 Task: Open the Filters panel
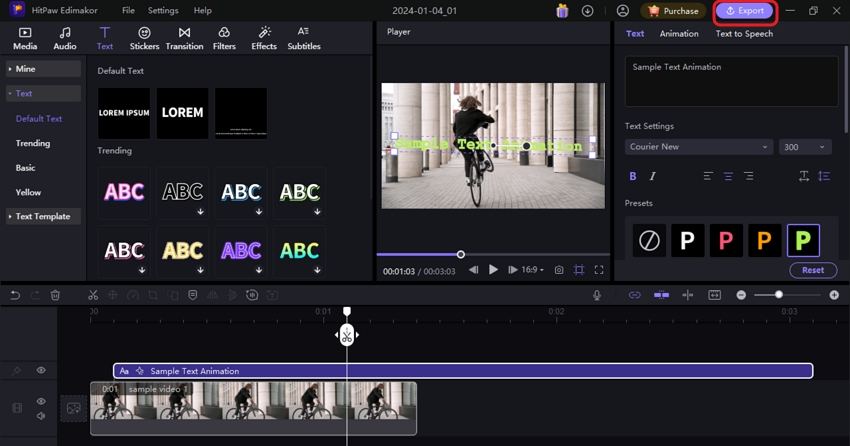pos(224,39)
